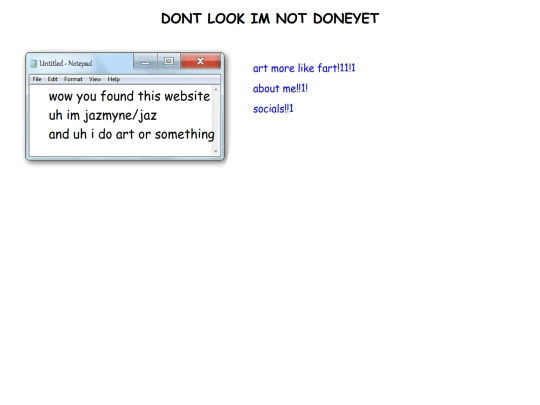Click the Notepad app icon in title bar
540x405 pixels.
tap(33, 63)
